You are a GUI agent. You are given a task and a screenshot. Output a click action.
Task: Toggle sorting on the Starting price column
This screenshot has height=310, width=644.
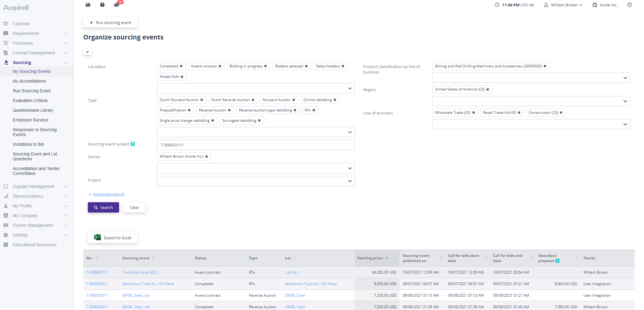387,258
